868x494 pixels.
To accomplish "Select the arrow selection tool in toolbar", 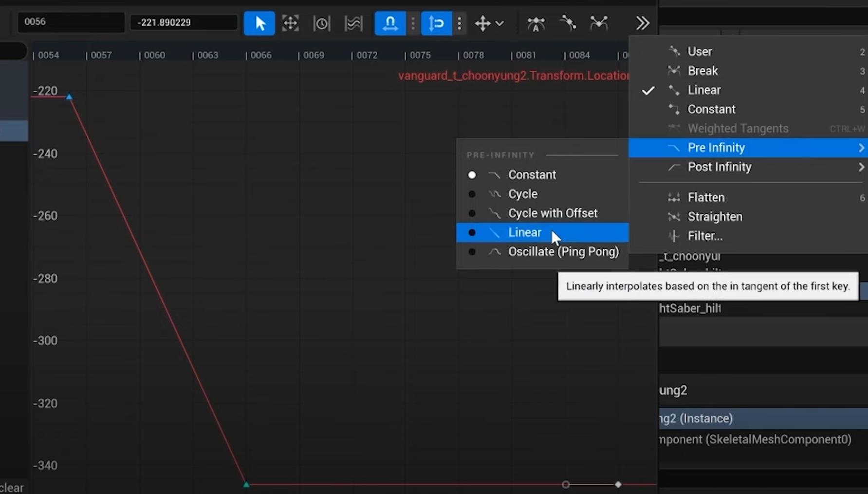I will tap(259, 23).
